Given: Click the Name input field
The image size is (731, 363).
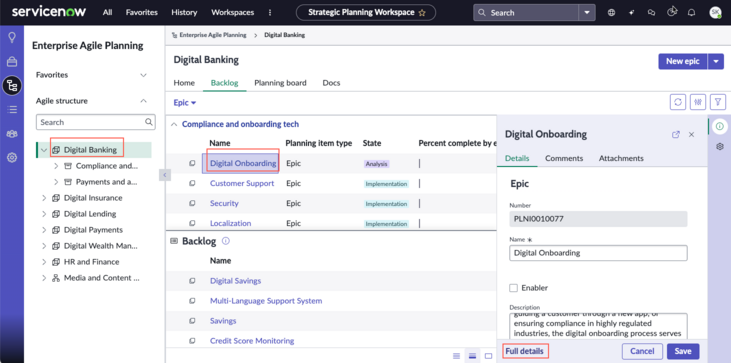Looking at the screenshot, I should [x=598, y=253].
